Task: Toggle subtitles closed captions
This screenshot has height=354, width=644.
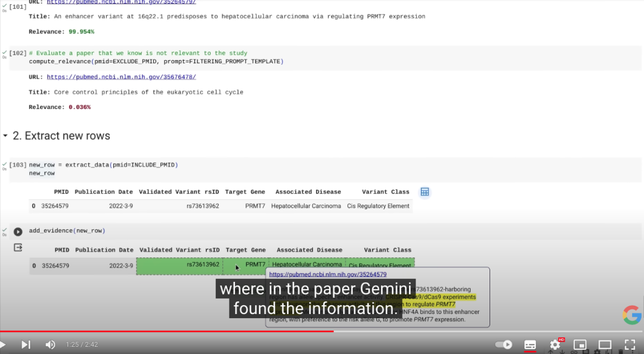Action: (530, 344)
